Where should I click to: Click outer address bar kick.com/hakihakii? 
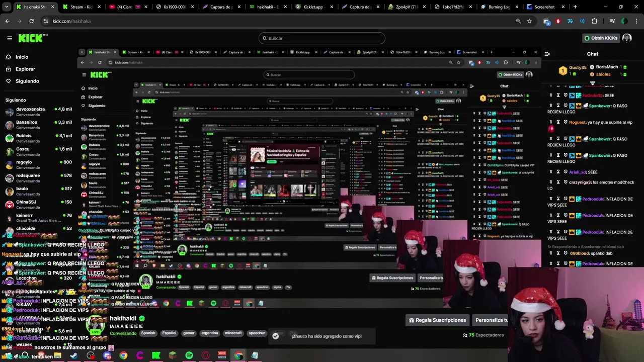click(71, 21)
